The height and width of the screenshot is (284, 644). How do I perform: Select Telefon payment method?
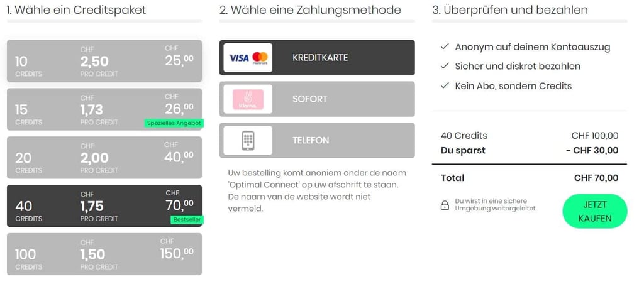(317, 140)
